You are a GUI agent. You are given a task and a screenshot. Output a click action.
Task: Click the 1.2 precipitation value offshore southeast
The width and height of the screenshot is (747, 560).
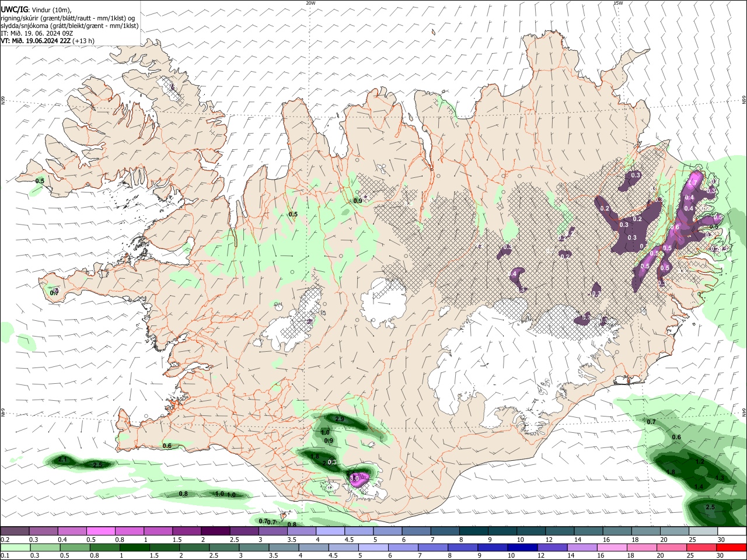click(x=700, y=461)
